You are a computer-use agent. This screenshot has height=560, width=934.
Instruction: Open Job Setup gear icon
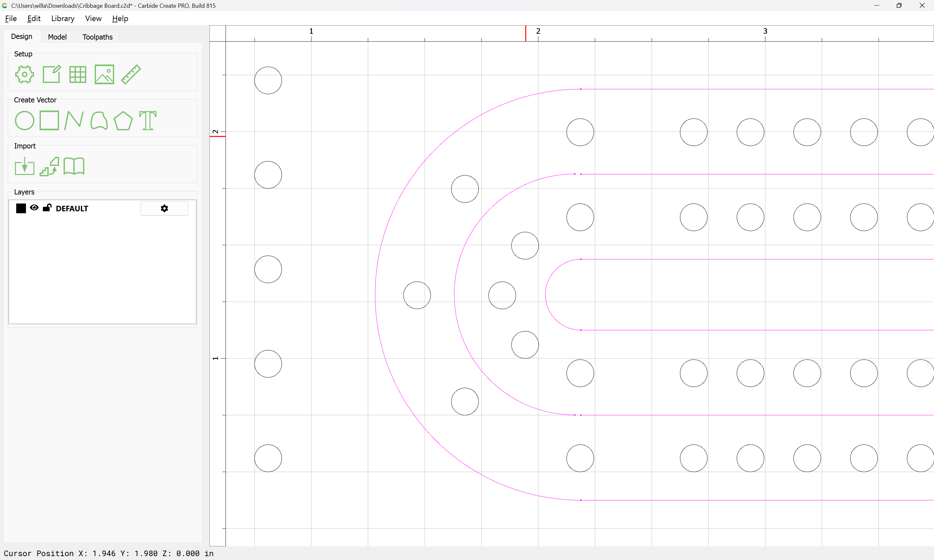(25, 74)
